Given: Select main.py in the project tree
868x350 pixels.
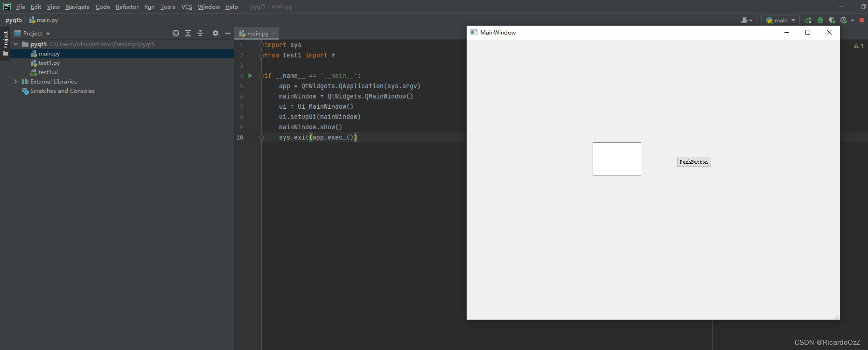Looking at the screenshot, I should click(49, 54).
